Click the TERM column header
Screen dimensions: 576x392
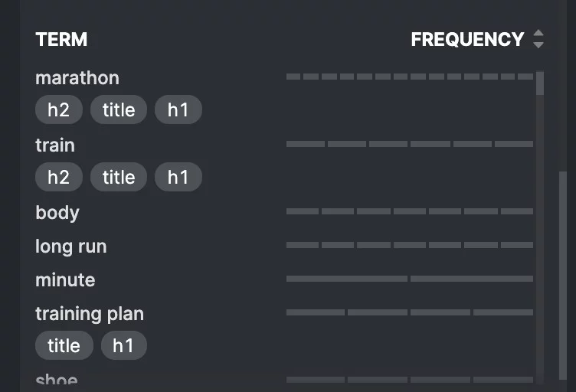coord(61,39)
